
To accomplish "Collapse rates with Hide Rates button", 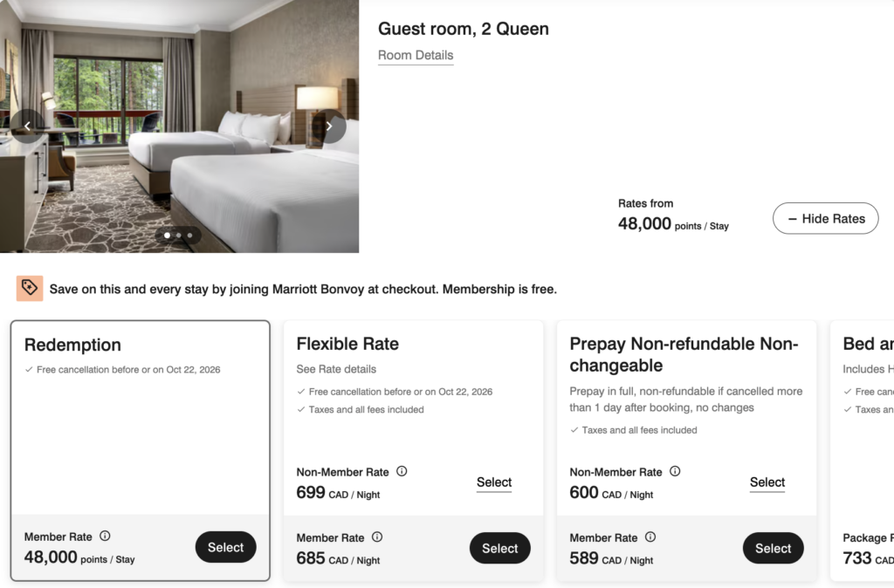I will click(x=825, y=218).
